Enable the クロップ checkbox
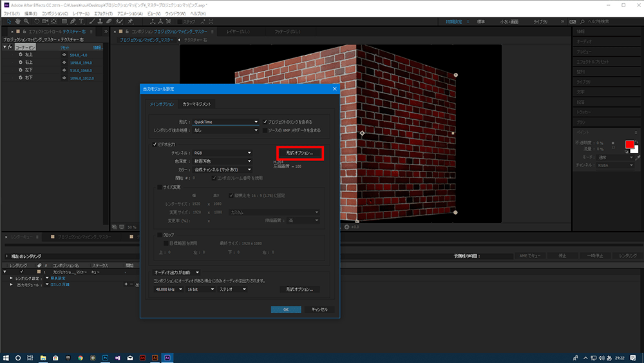This screenshot has width=644, height=363. [x=160, y=235]
